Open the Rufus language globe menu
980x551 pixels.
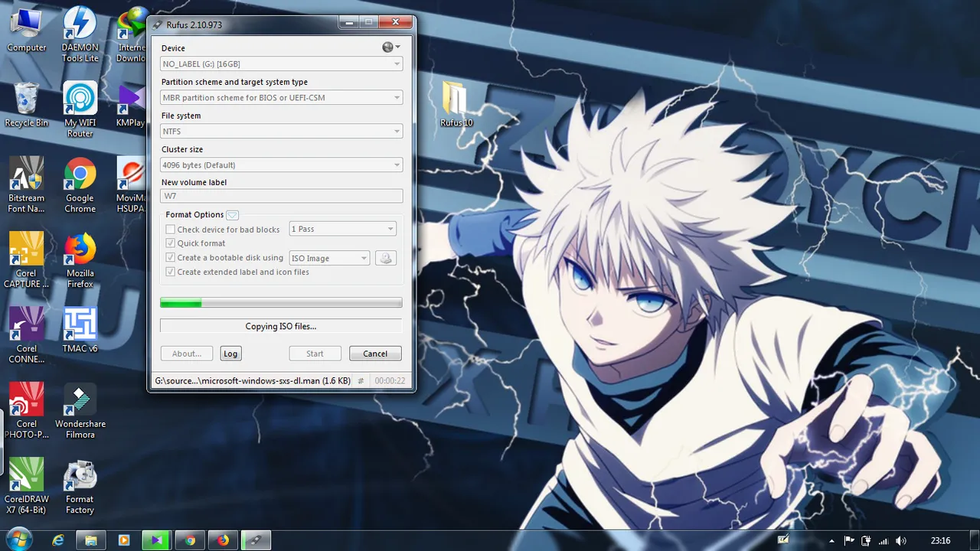coord(390,47)
